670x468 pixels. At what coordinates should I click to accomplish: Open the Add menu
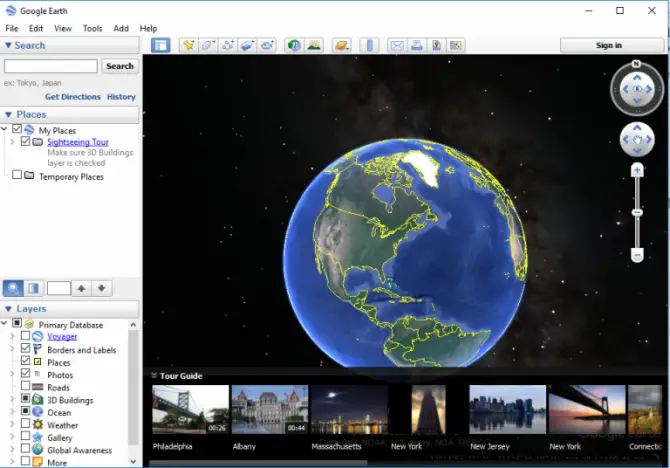coord(121,28)
